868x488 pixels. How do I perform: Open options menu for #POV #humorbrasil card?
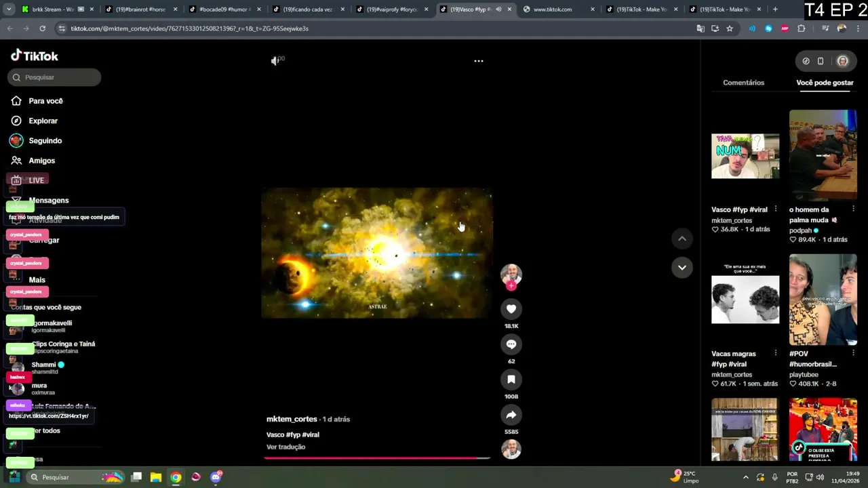click(854, 354)
